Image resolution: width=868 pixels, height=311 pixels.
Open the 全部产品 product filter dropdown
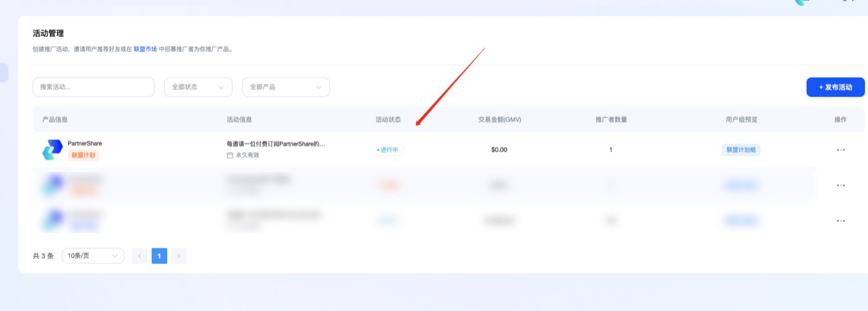pyautogui.click(x=286, y=87)
